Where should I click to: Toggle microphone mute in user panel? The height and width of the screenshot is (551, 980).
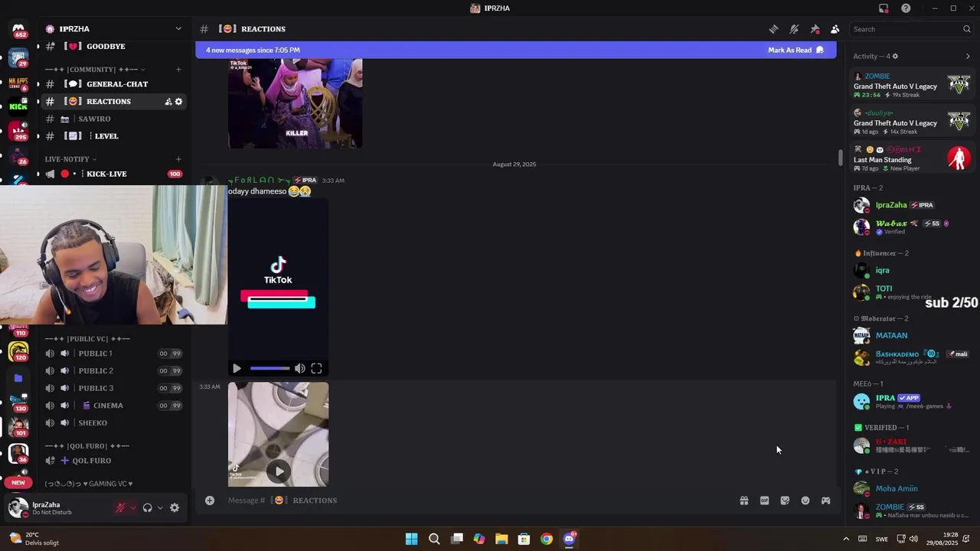coord(120,507)
